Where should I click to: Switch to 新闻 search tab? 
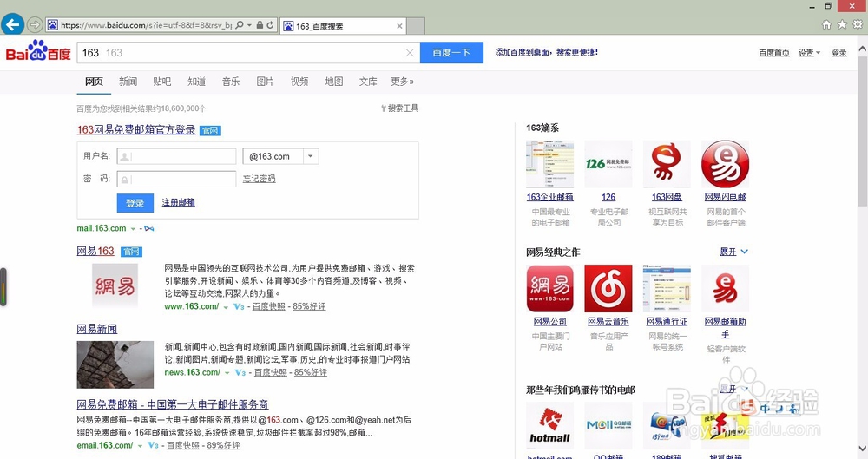[x=128, y=82]
